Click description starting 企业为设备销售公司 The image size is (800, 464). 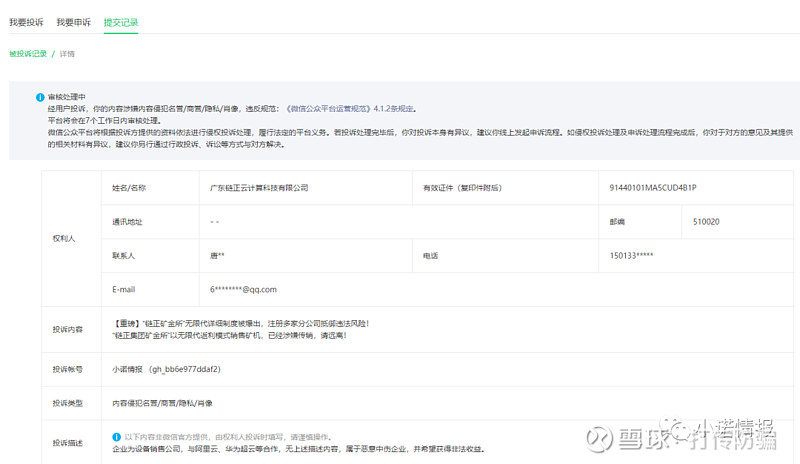click(298, 449)
